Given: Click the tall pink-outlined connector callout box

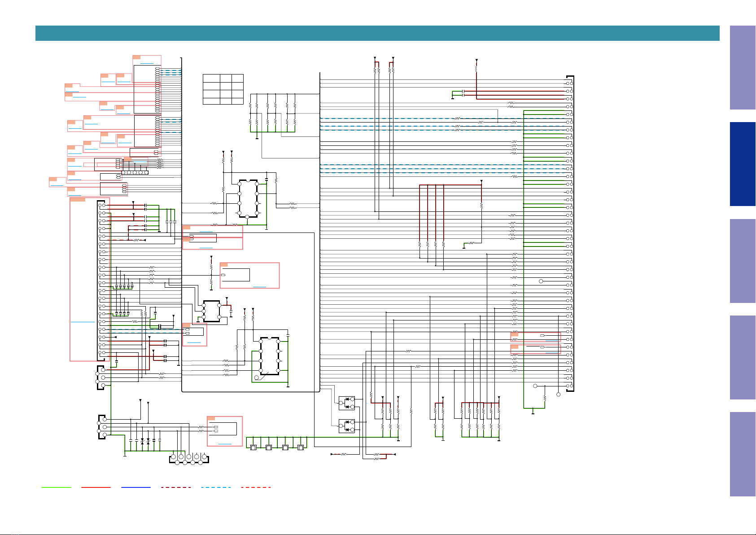Looking at the screenshot, I should [x=90, y=279].
